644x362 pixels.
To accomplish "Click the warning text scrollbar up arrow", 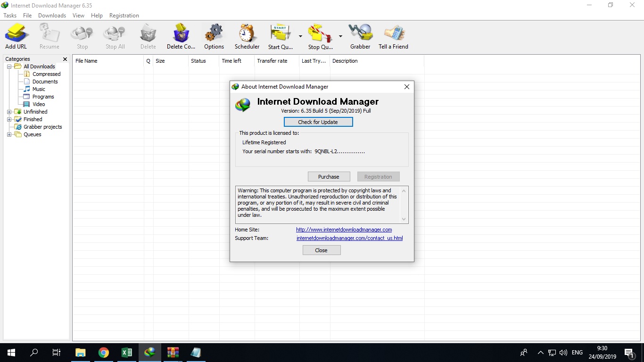I will (404, 190).
